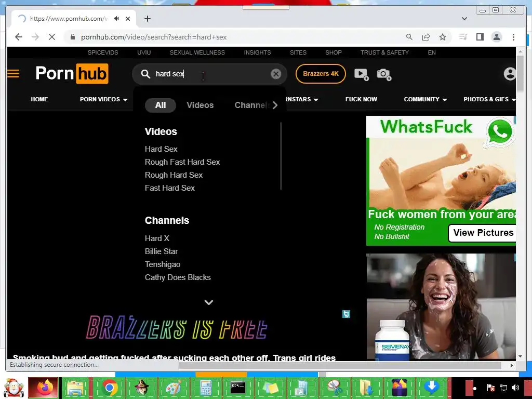This screenshot has height=399, width=532.
Task: Click the magnifier icon in the site search box
Action: pos(145,74)
